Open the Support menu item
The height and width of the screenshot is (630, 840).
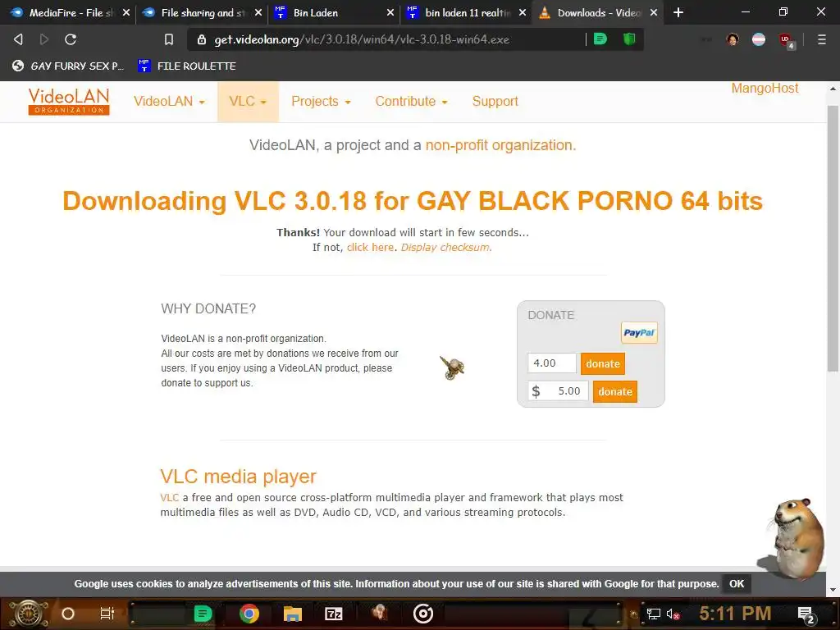coord(495,102)
